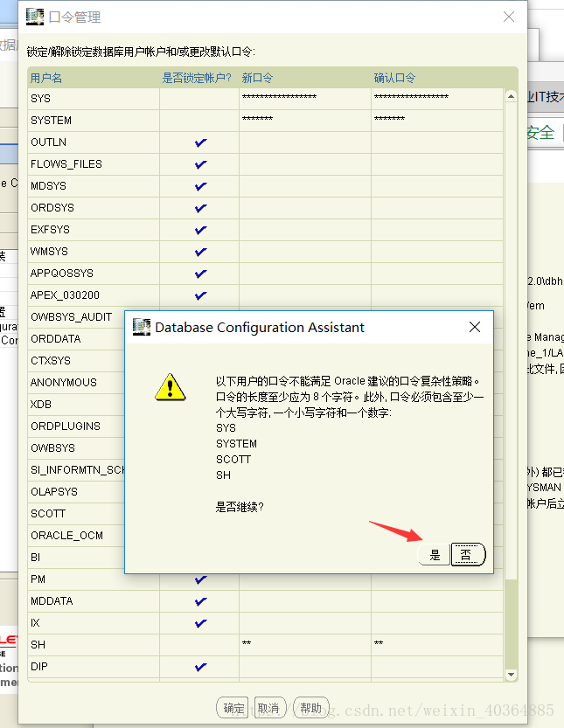Toggle the lock checkmark for DIP
564x728 pixels.
[x=200, y=667]
